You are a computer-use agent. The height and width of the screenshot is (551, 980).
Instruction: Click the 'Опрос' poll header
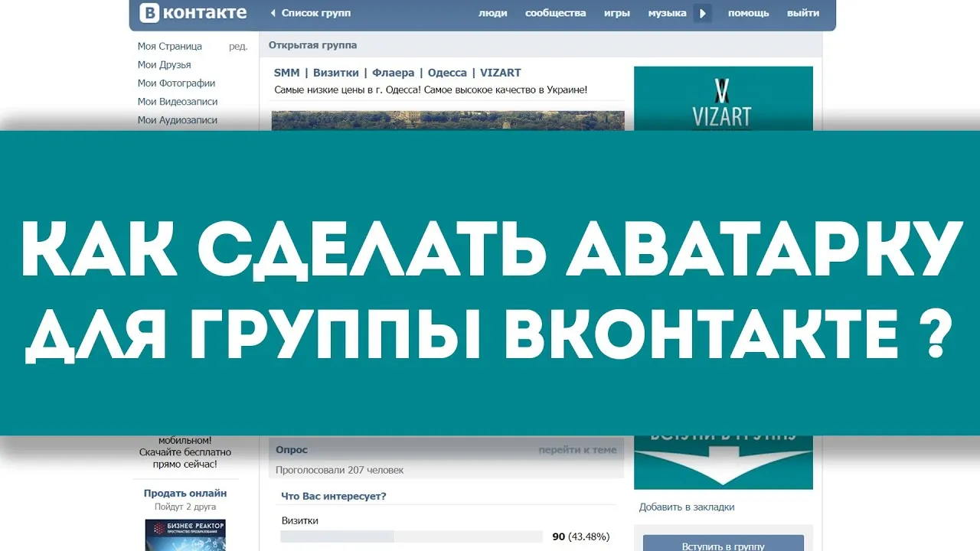click(292, 450)
